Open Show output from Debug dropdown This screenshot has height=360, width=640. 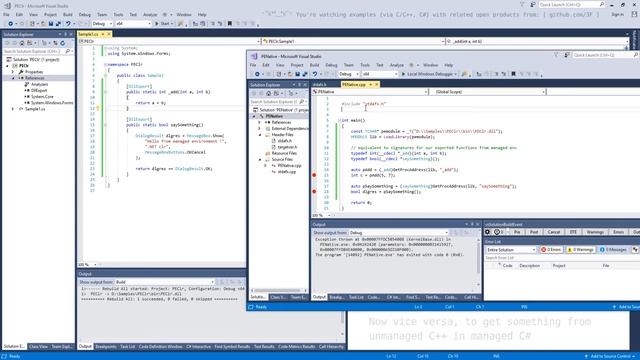398,233
